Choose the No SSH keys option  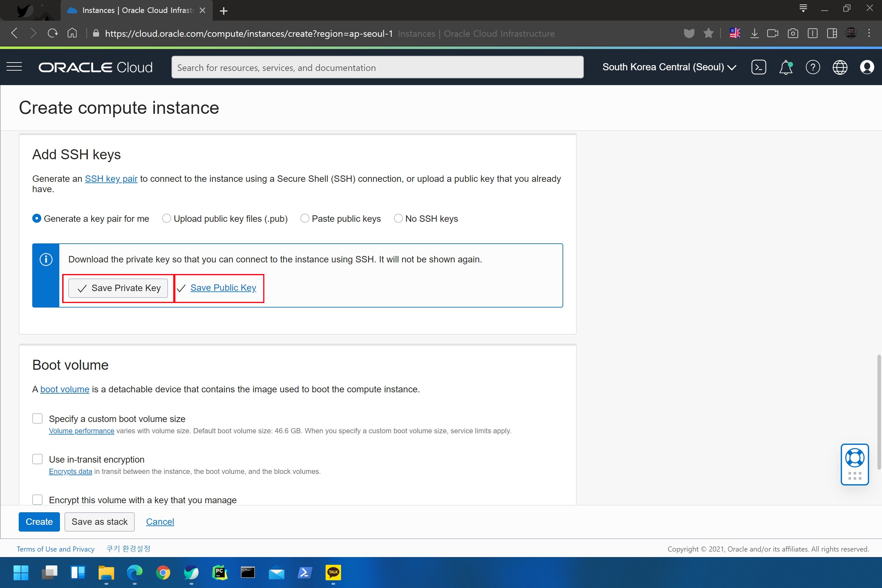tap(398, 218)
